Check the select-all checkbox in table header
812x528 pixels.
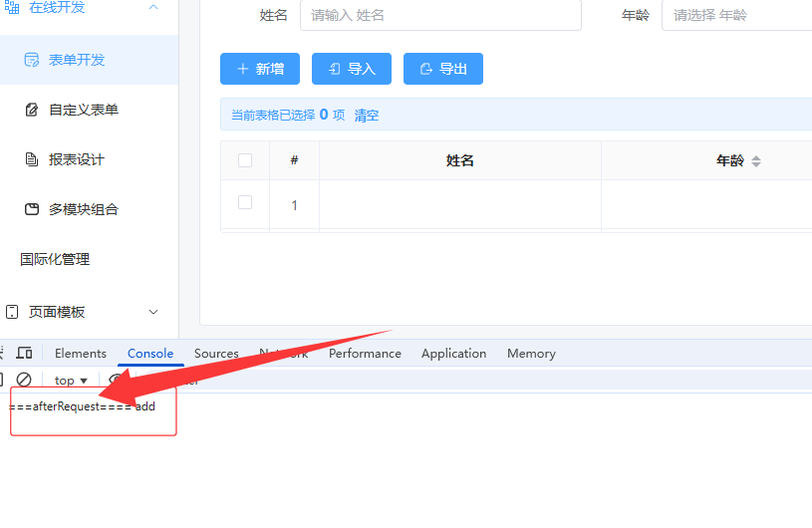[245, 160]
